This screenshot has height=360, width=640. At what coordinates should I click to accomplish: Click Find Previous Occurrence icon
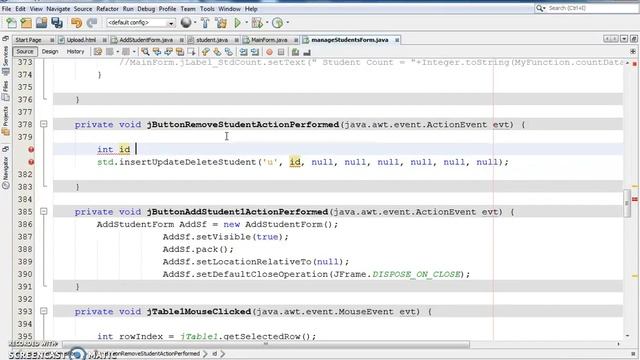[x=157, y=52]
